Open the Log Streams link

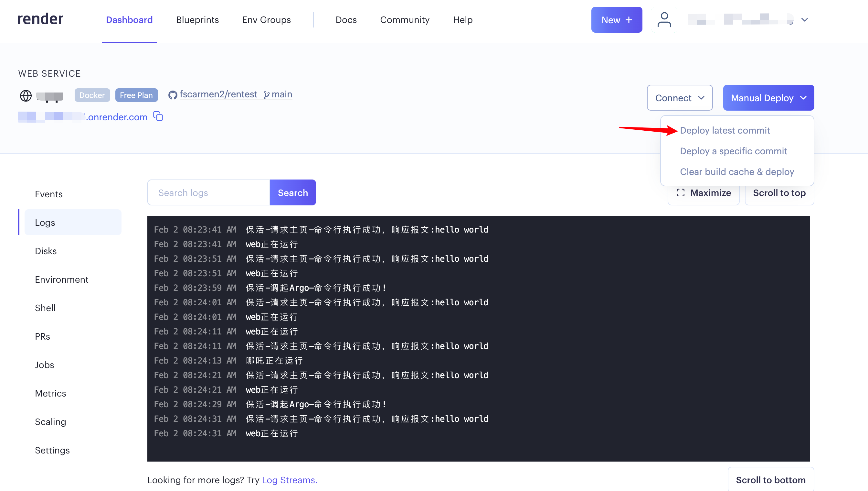289,480
